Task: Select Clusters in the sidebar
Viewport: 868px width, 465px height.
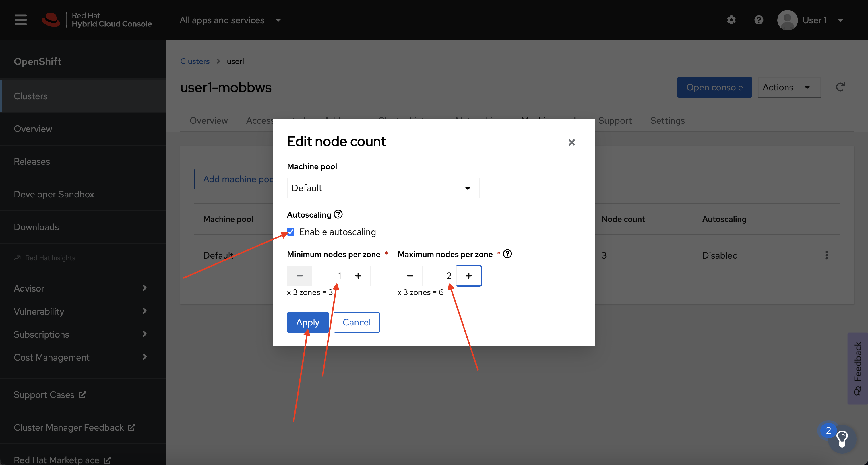Action: pyautogui.click(x=83, y=96)
